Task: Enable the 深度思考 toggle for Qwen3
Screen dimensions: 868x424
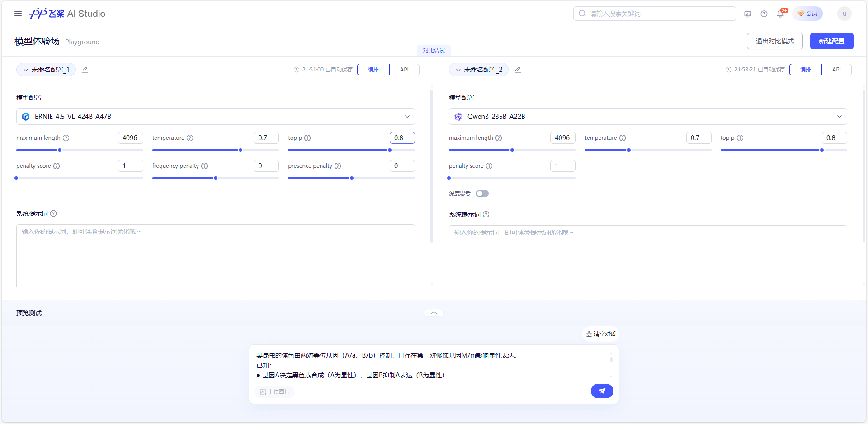Action: (482, 193)
